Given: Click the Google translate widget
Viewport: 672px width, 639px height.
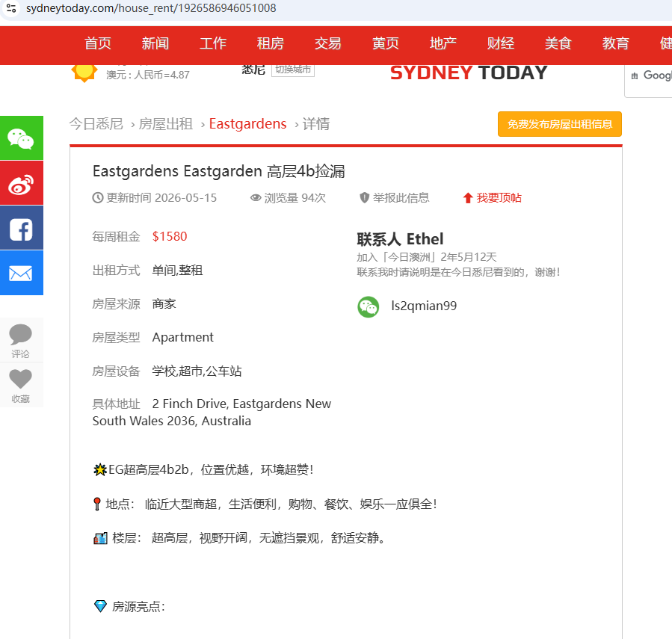Looking at the screenshot, I should pos(650,80).
